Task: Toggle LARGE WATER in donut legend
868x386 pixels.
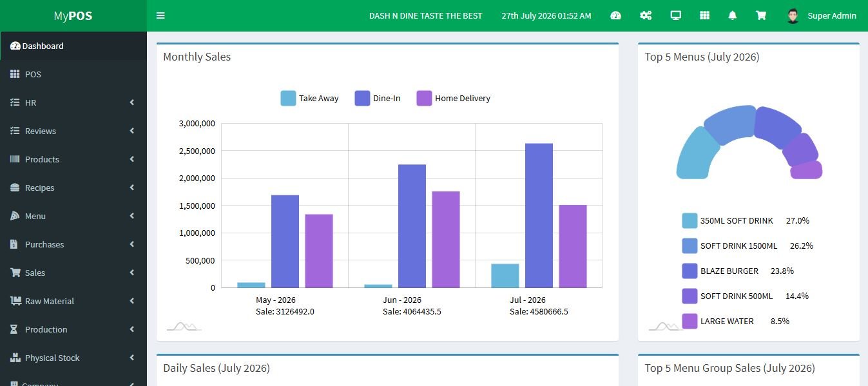Action: pyautogui.click(x=735, y=321)
